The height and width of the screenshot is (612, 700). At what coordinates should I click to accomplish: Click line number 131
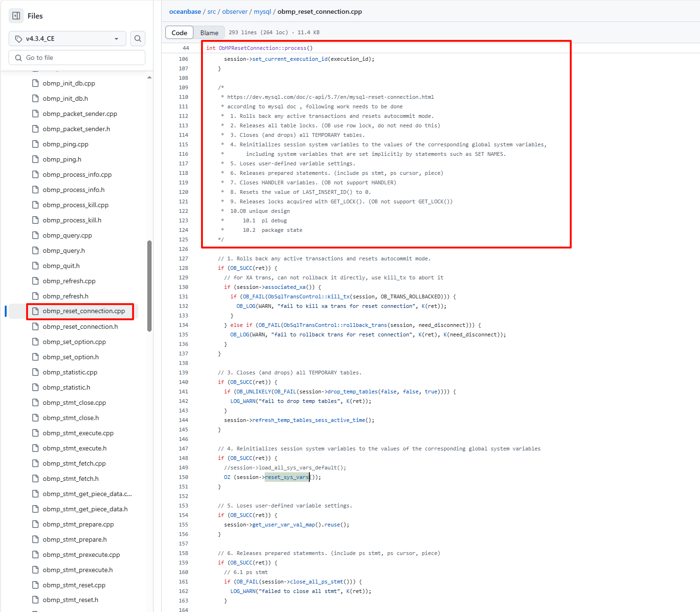(183, 296)
